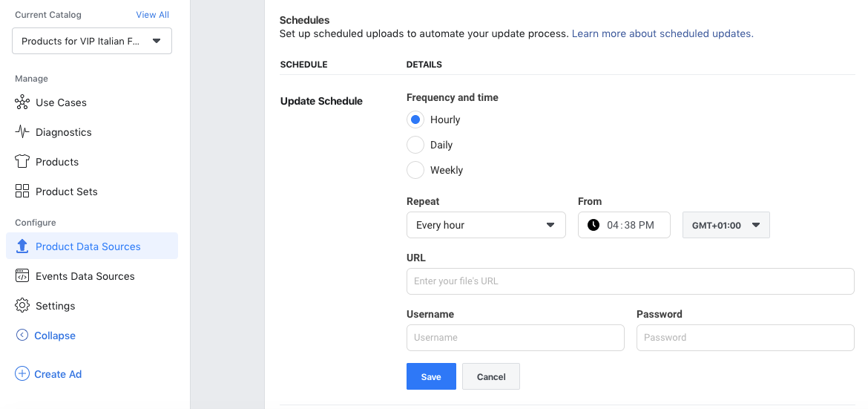Open Diagnostics via its pulse icon

pos(22,132)
